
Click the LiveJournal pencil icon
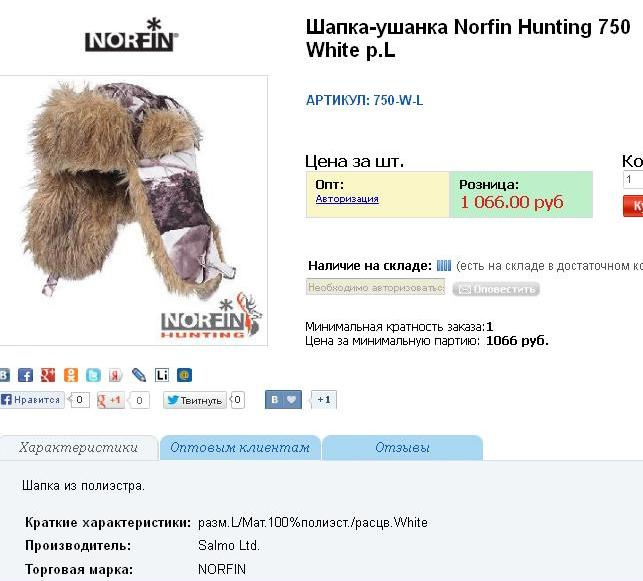point(139,375)
